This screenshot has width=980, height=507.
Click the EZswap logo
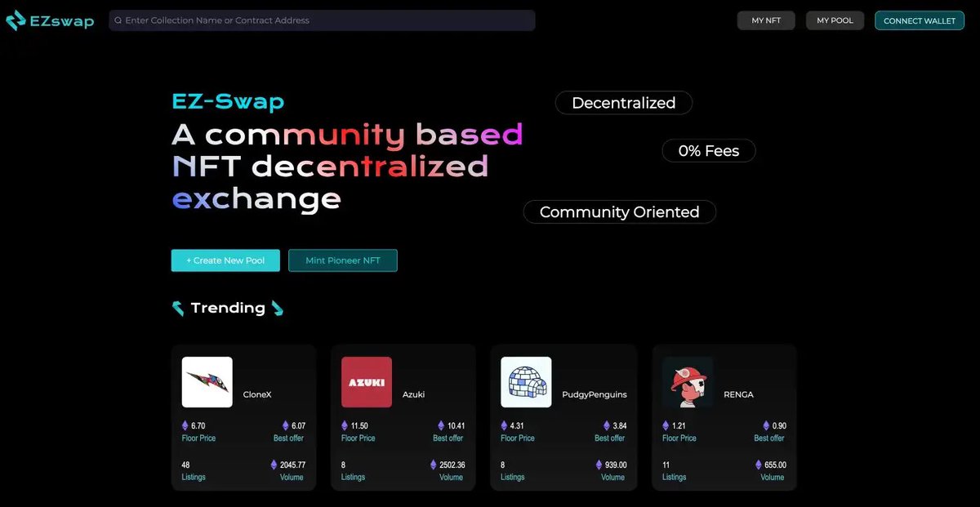click(x=50, y=20)
